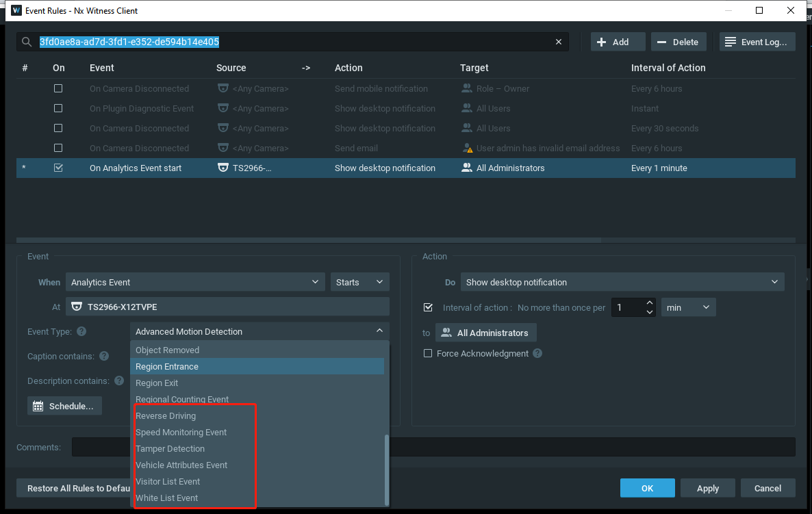Toggle the Force Acknowledgment checkbox
The height and width of the screenshot is (514, 812).
coord(428,354)
